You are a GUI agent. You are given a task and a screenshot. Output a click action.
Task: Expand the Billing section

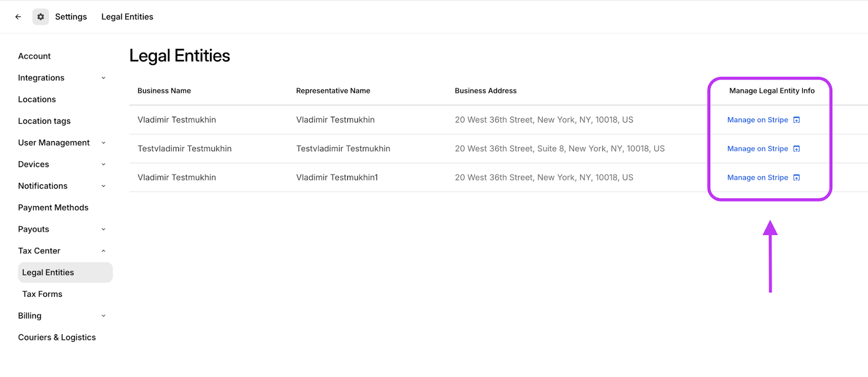[x=103, y=316]
